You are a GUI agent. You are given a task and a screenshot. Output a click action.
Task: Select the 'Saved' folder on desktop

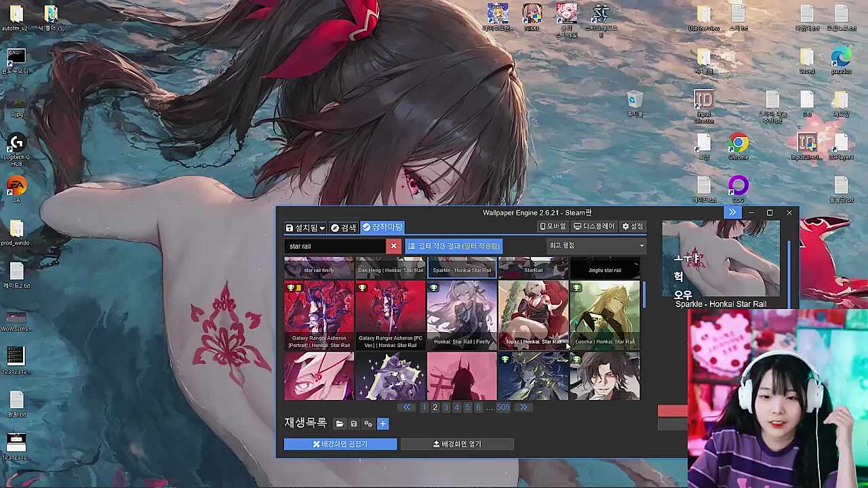coord(806,61)
